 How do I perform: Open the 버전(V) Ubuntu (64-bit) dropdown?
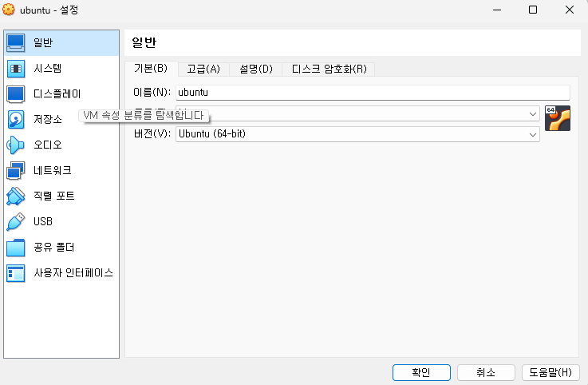pyautogui.click(x=357, y=134)
